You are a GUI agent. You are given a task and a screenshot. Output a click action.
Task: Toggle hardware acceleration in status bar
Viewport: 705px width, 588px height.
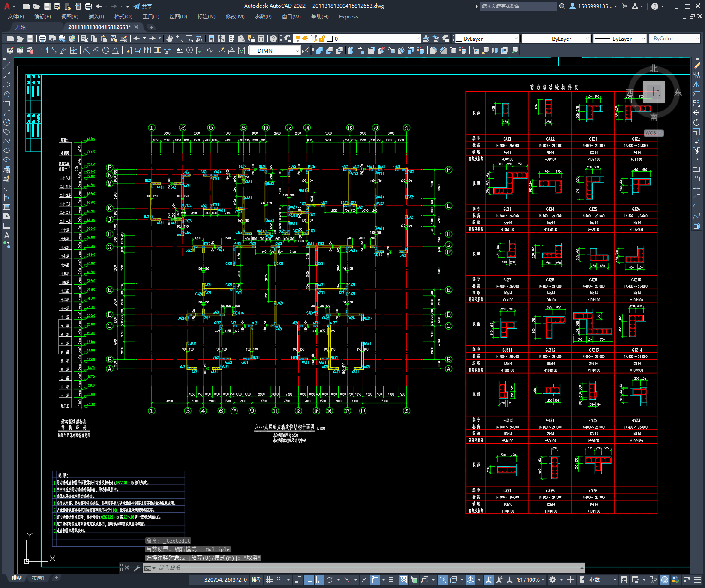pos(665,580)
